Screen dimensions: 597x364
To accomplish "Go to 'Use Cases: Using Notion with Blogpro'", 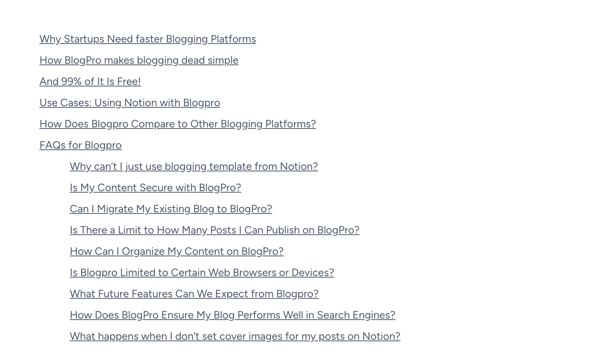I will pyautogui.click(x=130, y=103).
